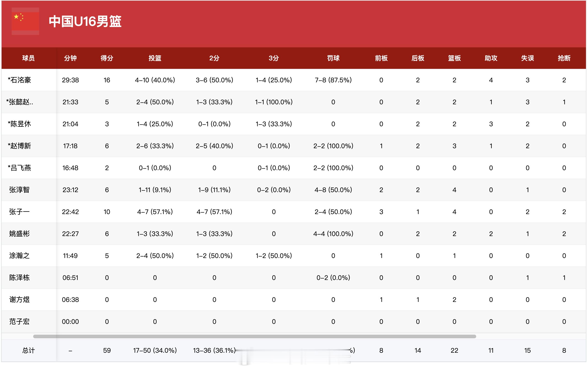The image size is (588, 371).
Task: Select player name 谢方煜
Action: tap(19, 300)
